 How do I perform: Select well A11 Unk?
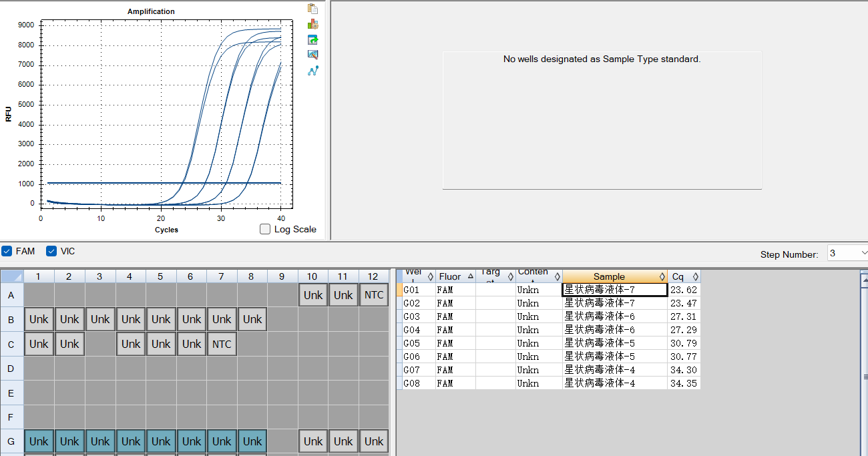(x=343, y=294)
